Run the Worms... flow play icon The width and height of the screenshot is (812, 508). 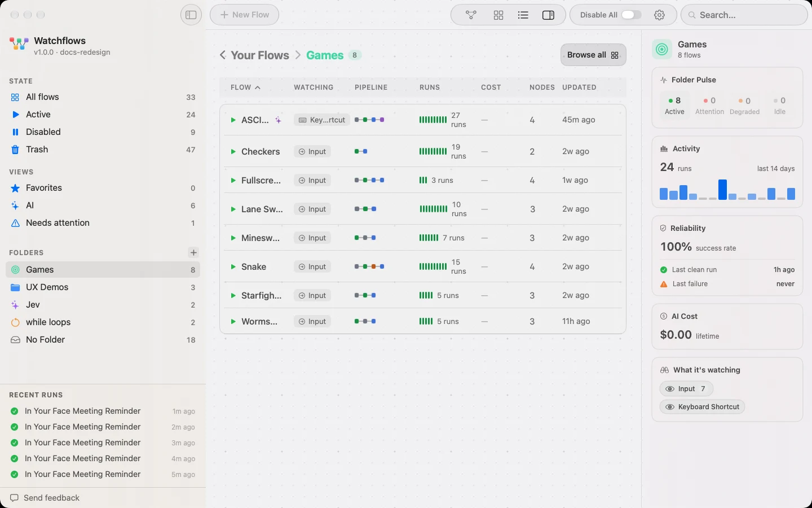tap(233, 322)
